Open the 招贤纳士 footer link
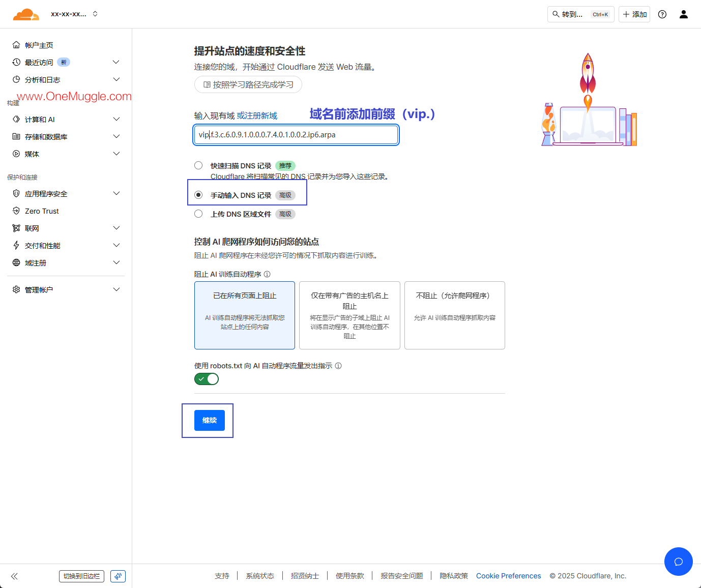This screenshot has width=701, height=588. click(305, 576)
